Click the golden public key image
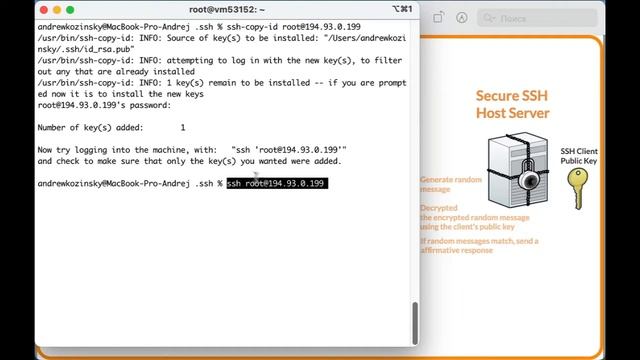The width and height of the screenshot is (640, 360). click(x=578, y=189)
